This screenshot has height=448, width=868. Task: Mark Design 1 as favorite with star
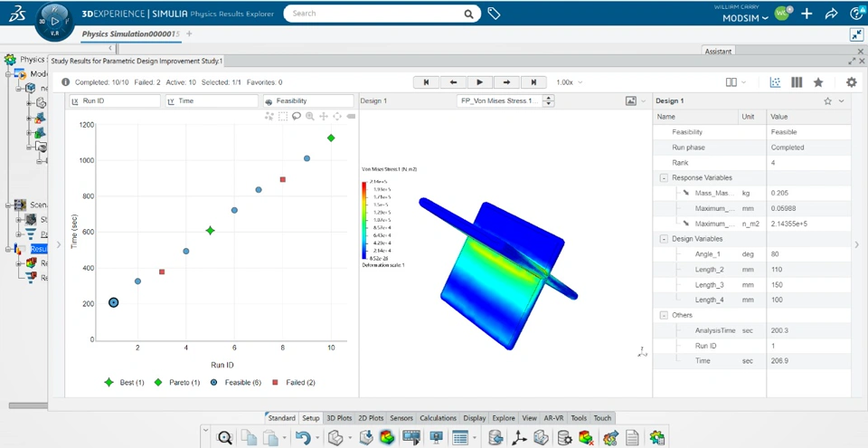(828, 100)
